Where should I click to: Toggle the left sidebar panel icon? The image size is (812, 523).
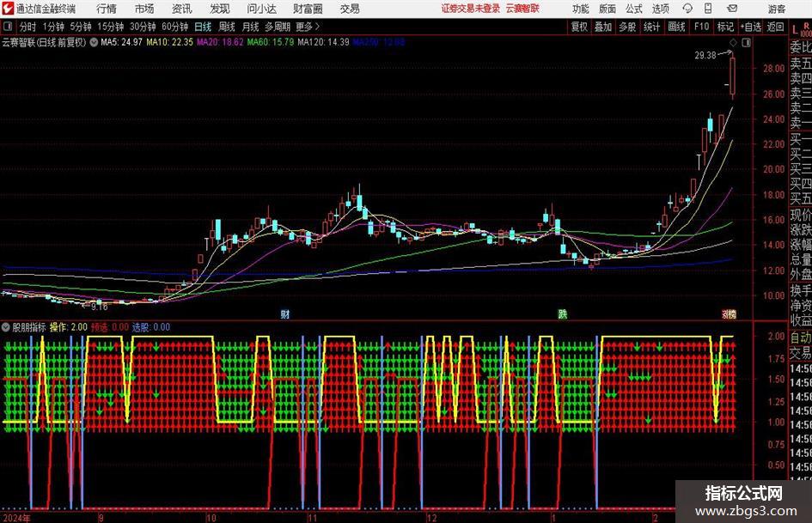[x=8, y=27]
